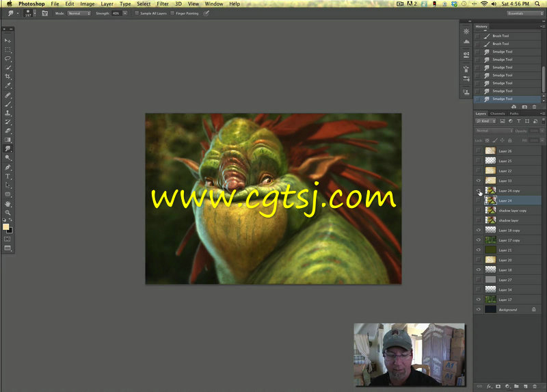Click the foreground color swatch
Viewport: 547px width, 392px height.
tap(5, 227)
